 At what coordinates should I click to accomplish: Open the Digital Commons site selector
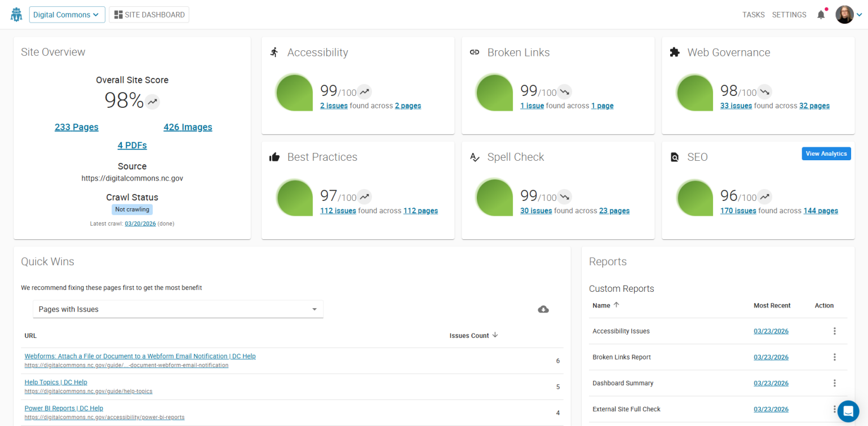pos(67,14)
